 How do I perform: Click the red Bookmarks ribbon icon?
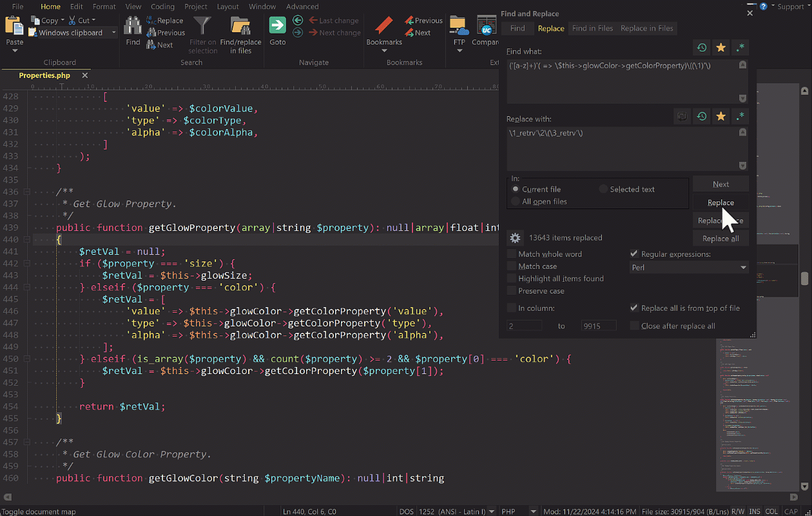click(384, 26)
